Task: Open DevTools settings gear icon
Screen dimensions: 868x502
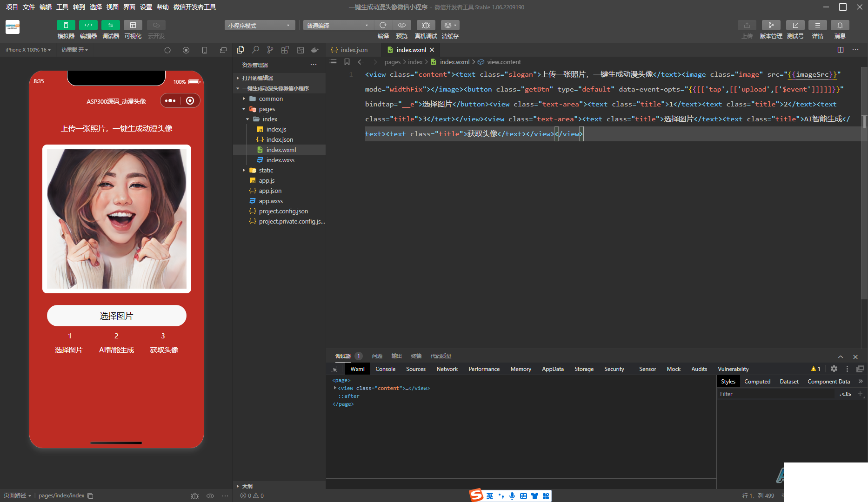Action: pyautogui.click(x=834, y=369)
